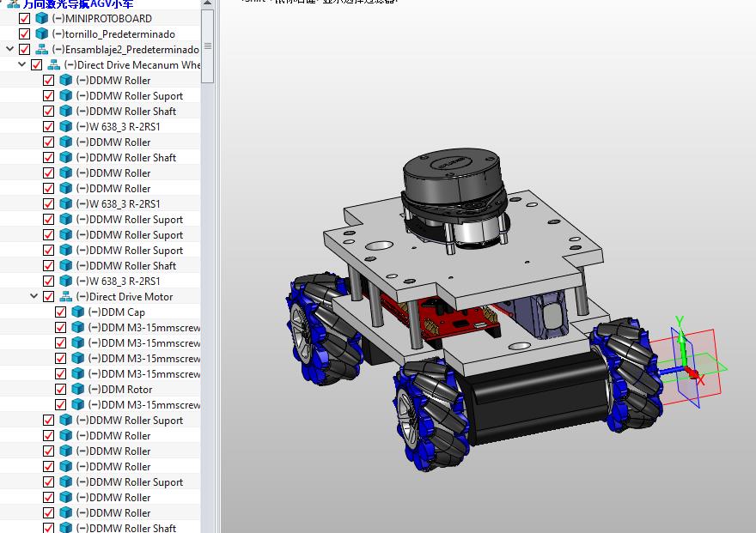Screen dimensions: 756x533
Task: Uncheck the MINIPROTOBOARD visibility checkbox
Action: pyautogui.click(x=24, y=19)
